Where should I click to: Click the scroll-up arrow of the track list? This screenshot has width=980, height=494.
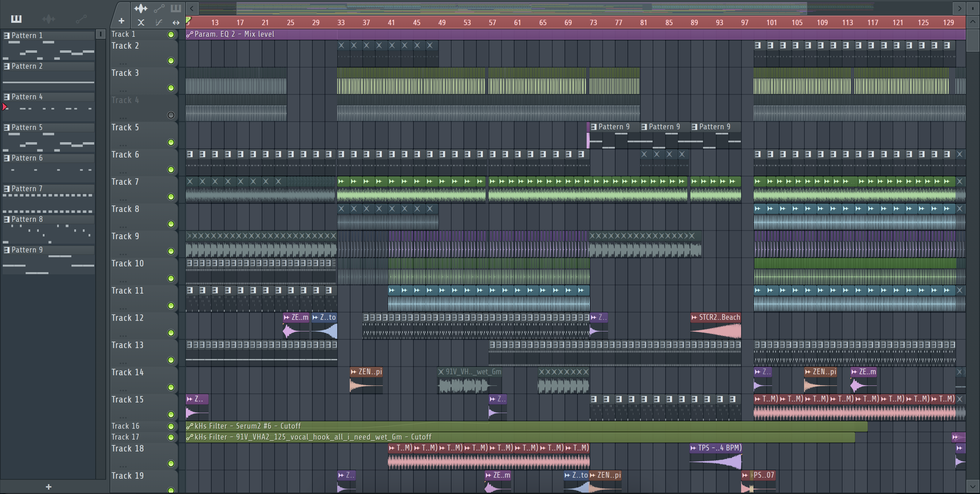[973, 22]
